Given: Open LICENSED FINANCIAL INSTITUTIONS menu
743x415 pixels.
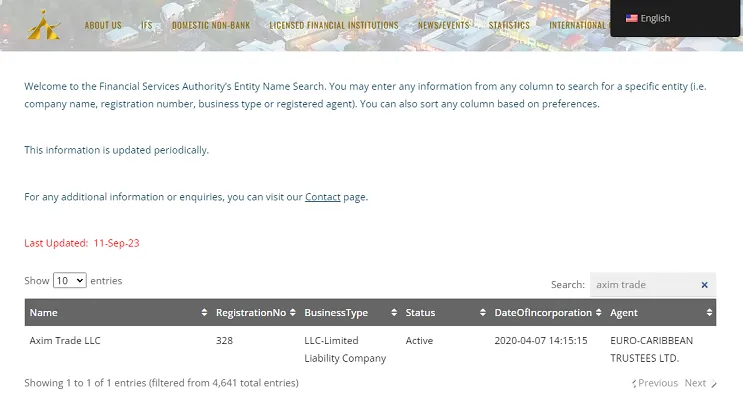Looking at the screenshot, I should 334,25.
